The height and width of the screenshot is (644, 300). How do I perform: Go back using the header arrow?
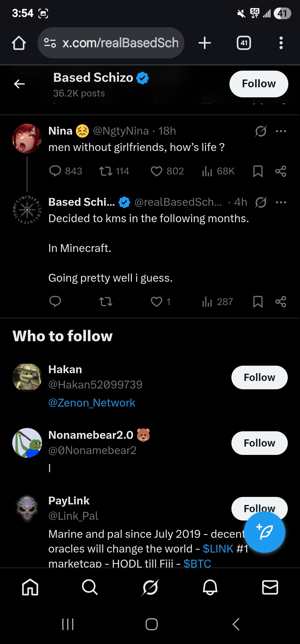tap(19, 84)
